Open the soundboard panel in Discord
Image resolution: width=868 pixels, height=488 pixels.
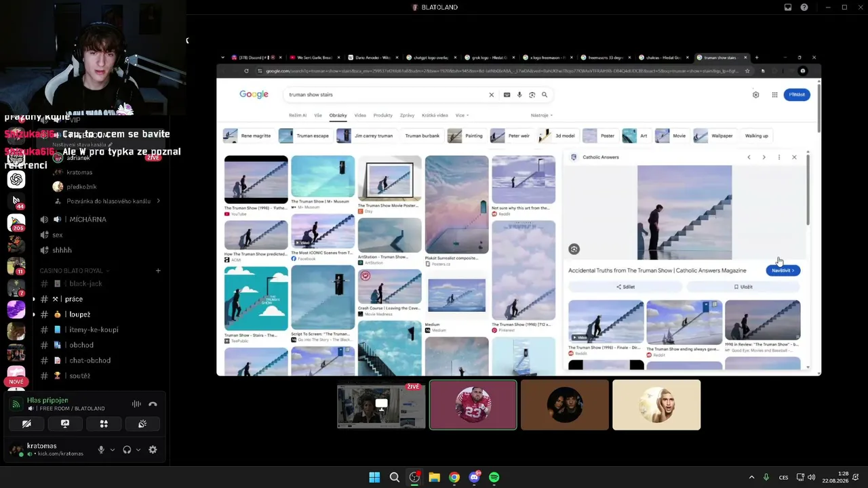coord(142,424)
